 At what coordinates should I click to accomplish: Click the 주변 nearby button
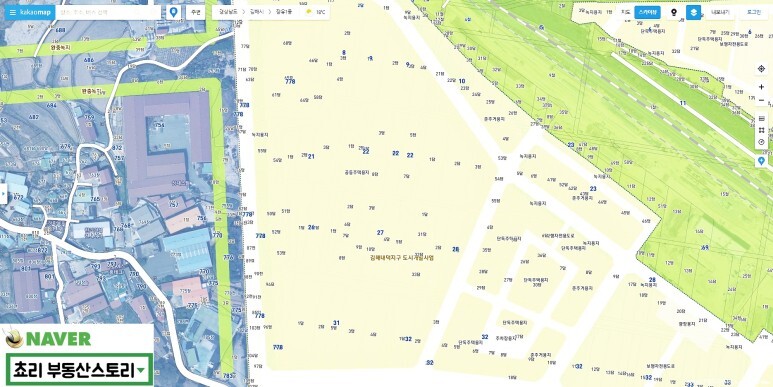[x=195, y=12]
